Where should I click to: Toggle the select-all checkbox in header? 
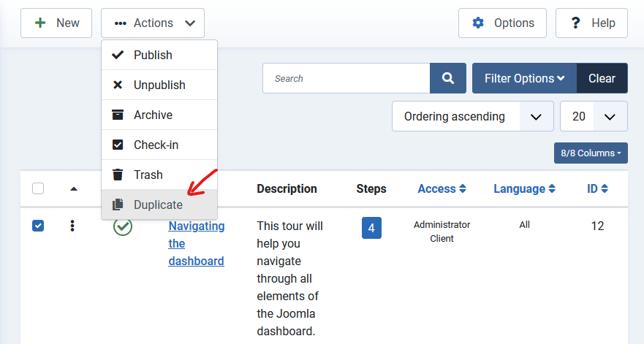tap(38, 188)
